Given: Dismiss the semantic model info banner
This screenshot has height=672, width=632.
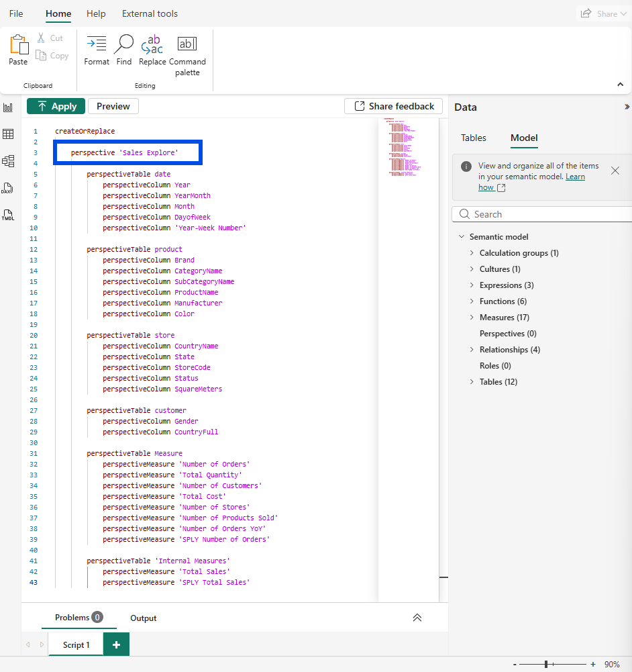Looking at the screenshot, I should [x=615, y=171].
